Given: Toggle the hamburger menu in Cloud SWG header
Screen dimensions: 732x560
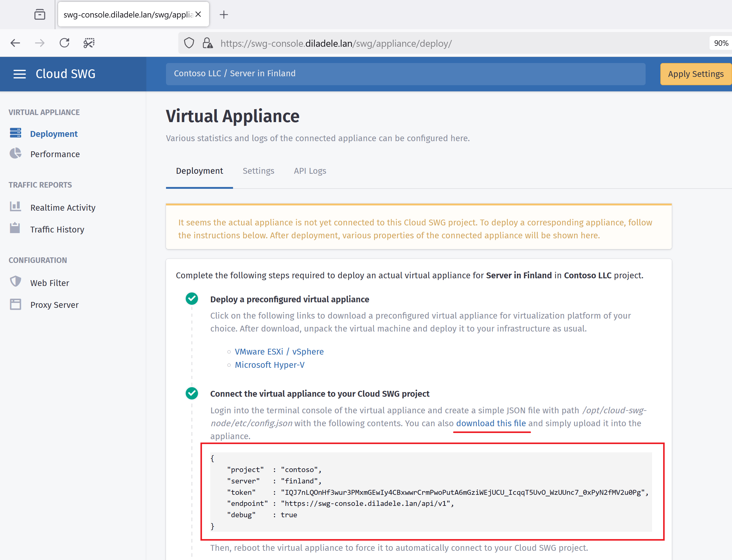Looking at the screenshot, I should [20, 74].
